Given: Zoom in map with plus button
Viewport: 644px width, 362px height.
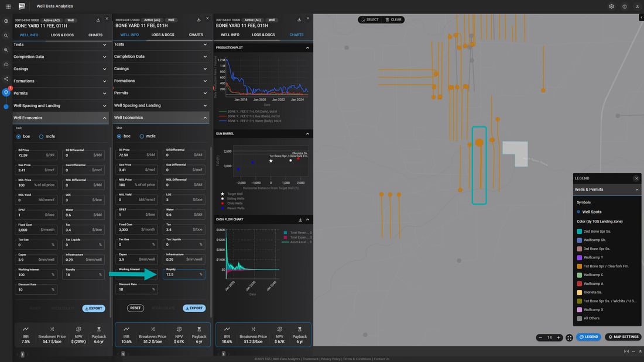Looking at the screenshot, I should click(559, 337).
